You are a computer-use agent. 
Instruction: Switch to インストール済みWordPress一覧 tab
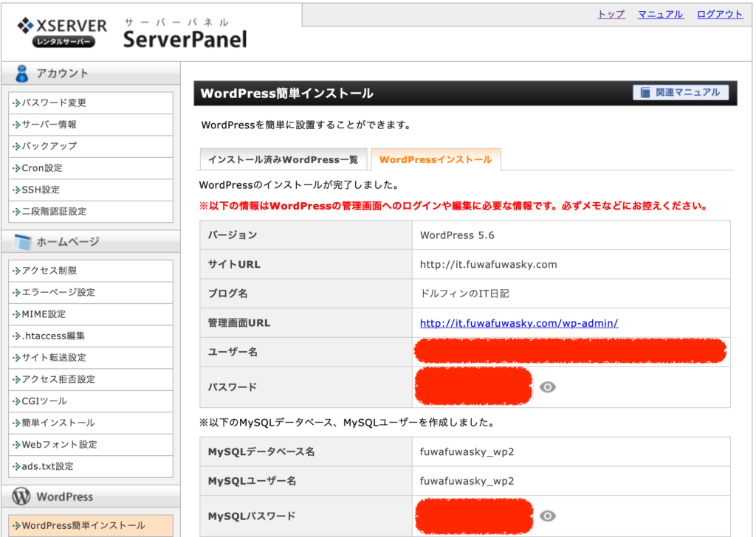283,159
